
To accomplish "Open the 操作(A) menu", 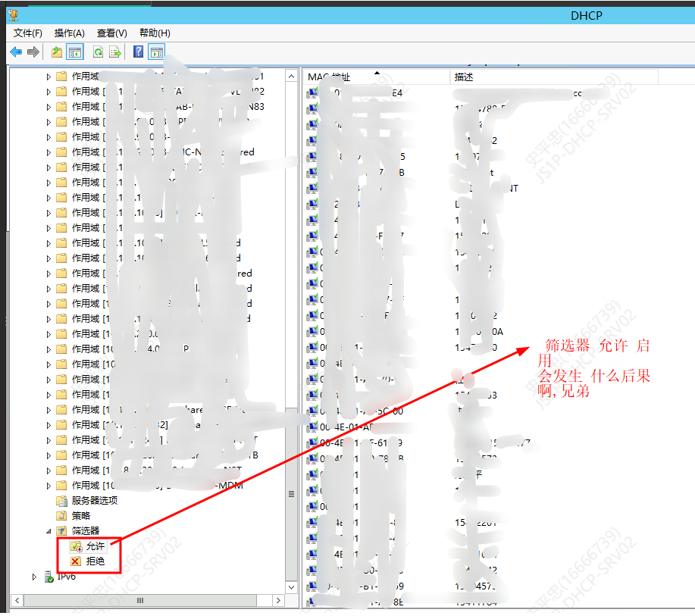I will (69, 33).
